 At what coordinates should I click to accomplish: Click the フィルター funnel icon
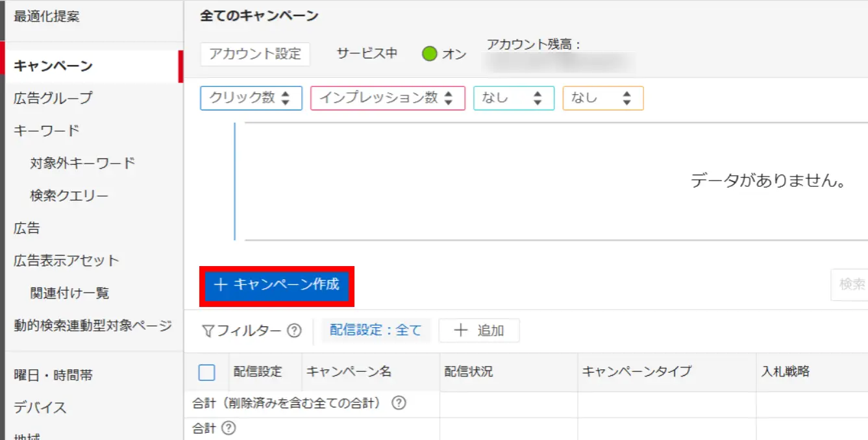pyautogui.click(x=208, y=330)
